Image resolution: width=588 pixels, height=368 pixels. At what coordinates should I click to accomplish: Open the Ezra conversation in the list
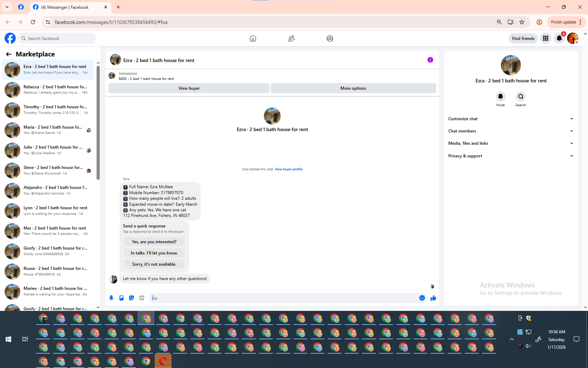48,69
